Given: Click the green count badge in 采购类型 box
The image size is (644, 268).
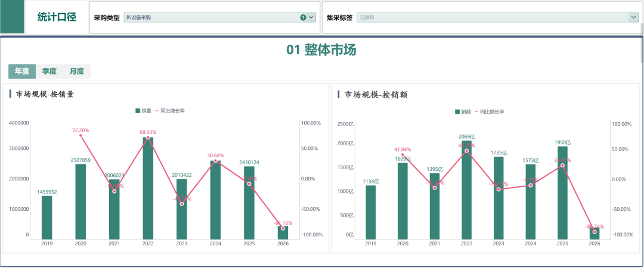Looking at the screenshot, I should pyautogui.click(x=303, y=17).
